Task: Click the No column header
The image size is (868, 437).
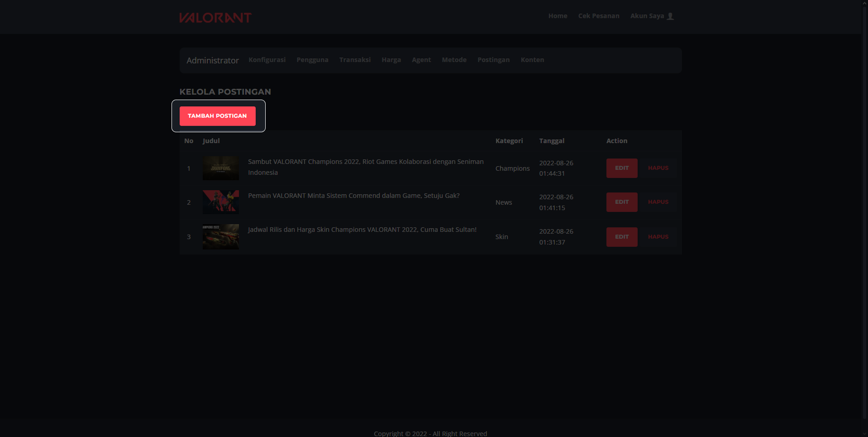Action: [189, 141]
